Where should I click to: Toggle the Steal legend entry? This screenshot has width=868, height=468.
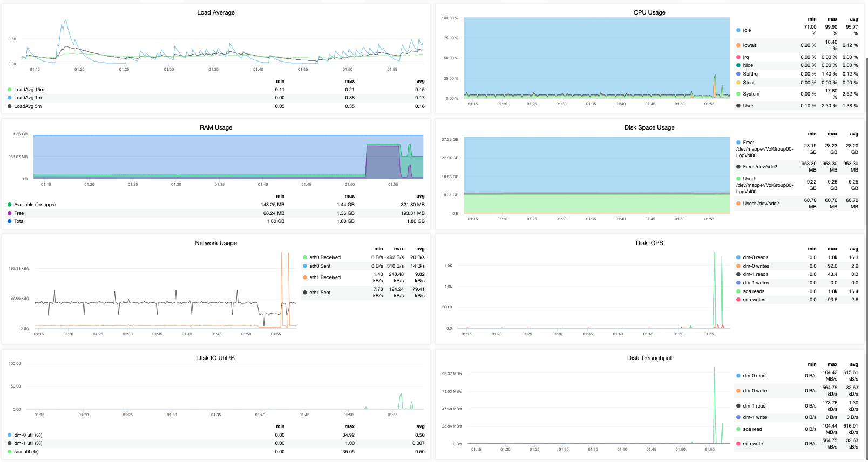[x=748, y=83]
